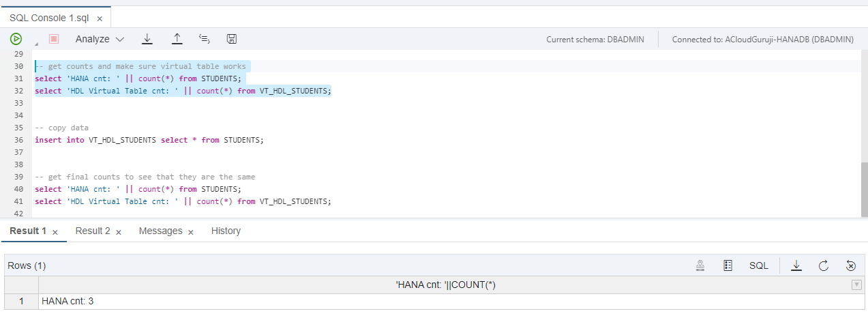The height and width of the screenshot is (318, 868).
Task: Click the editor vertical scrollbar thumb
Action: (x=864, y=188)
